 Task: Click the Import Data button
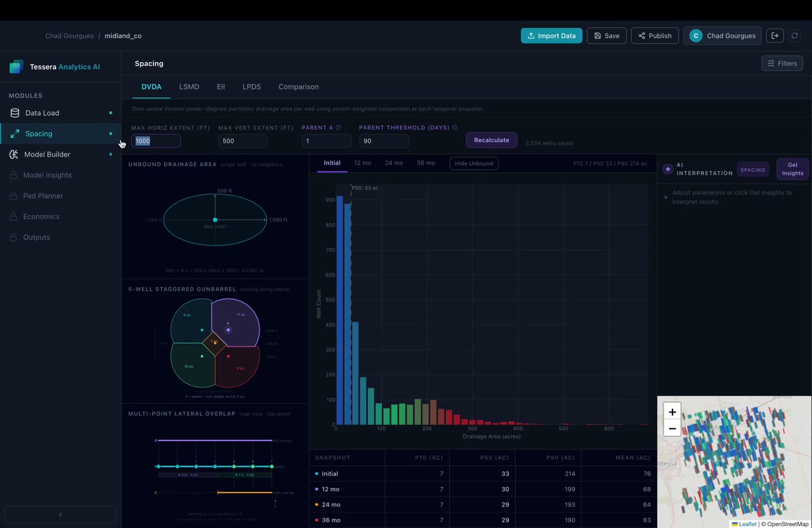(551, 36)
